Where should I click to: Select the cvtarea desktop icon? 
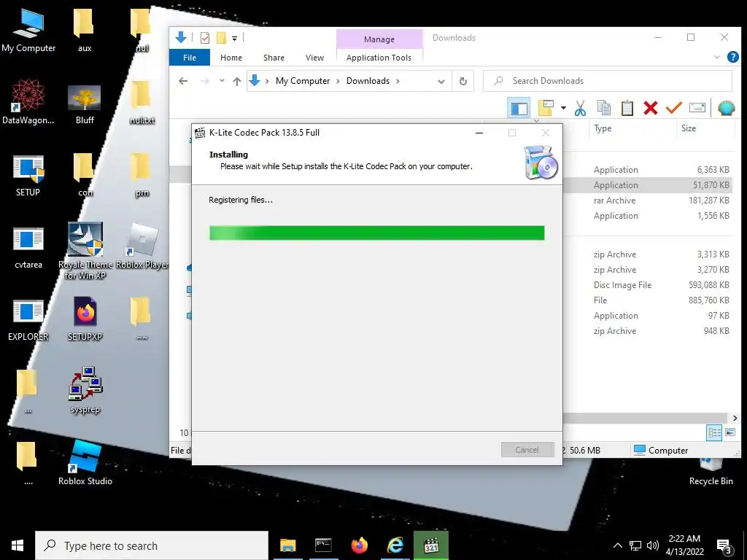(28, 248)
